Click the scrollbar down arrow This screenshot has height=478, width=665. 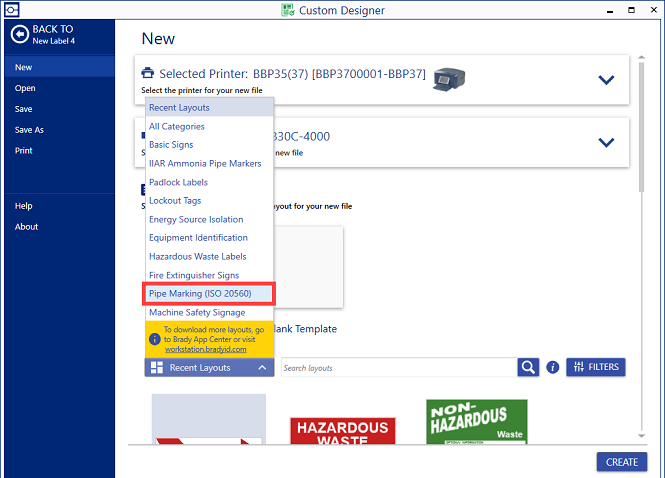(641, 436)
